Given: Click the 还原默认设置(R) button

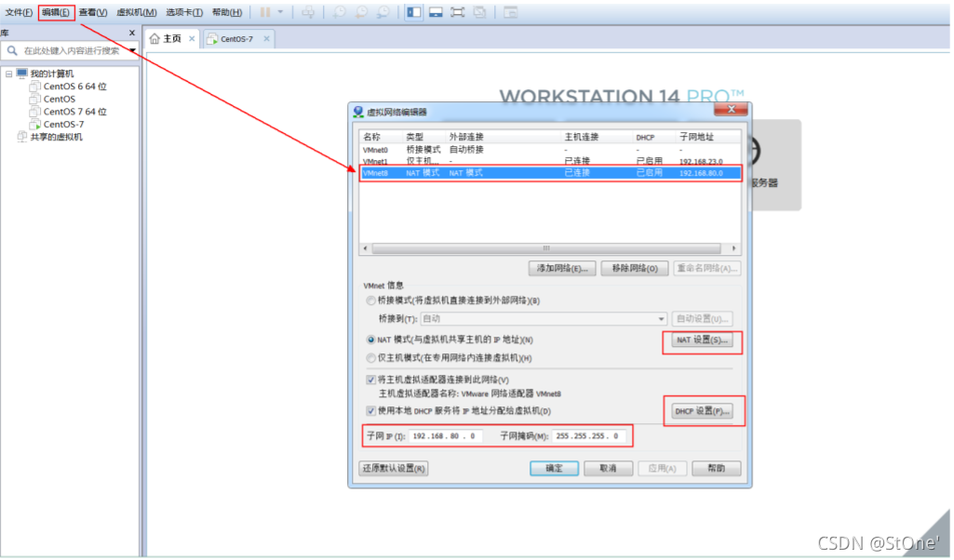Looking at the screenshot, I should point(394,469).
